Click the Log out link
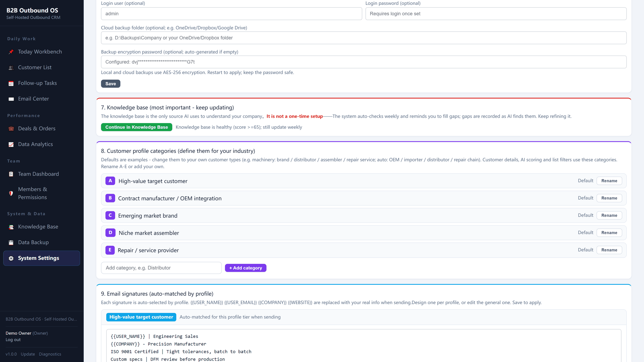 13,340
